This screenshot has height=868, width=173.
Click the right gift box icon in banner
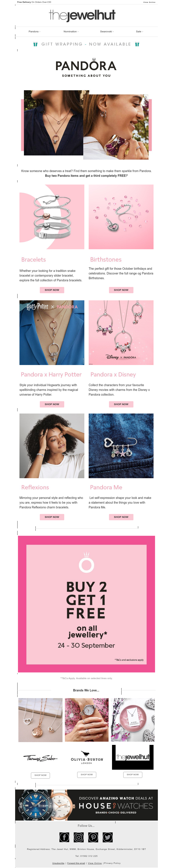tap(137, 44)
